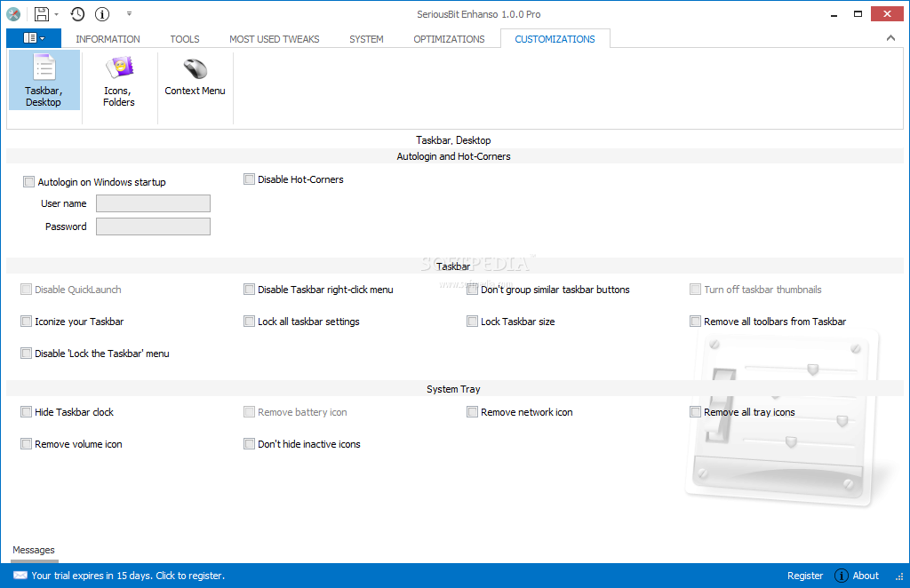Switch to the TOOLS tab
Screen dimensions: 910x588
[185, 39]
